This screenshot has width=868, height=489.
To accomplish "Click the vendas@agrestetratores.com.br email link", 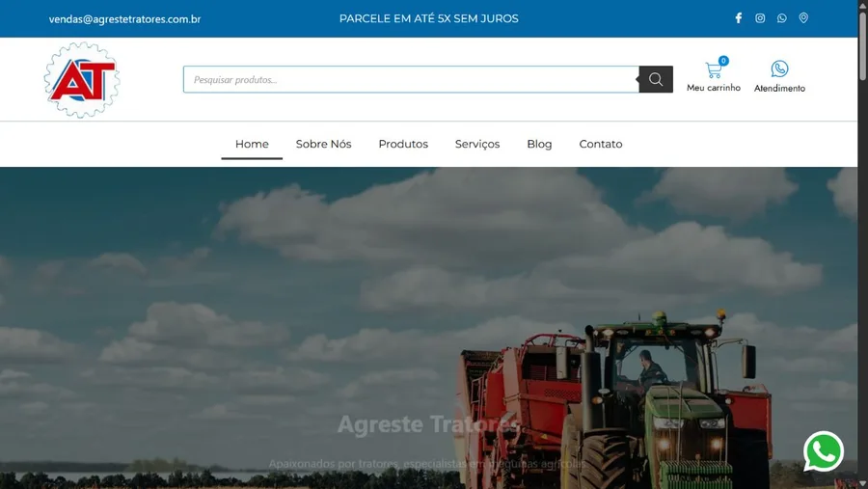I will (124, 19).
